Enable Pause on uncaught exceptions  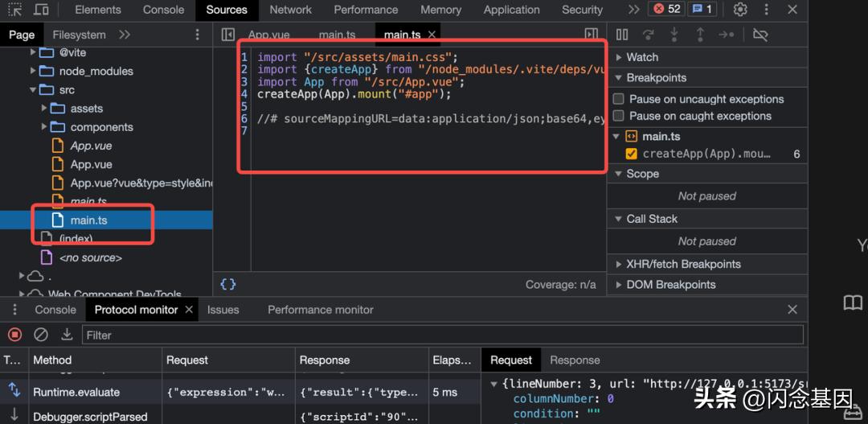(619, 99)
